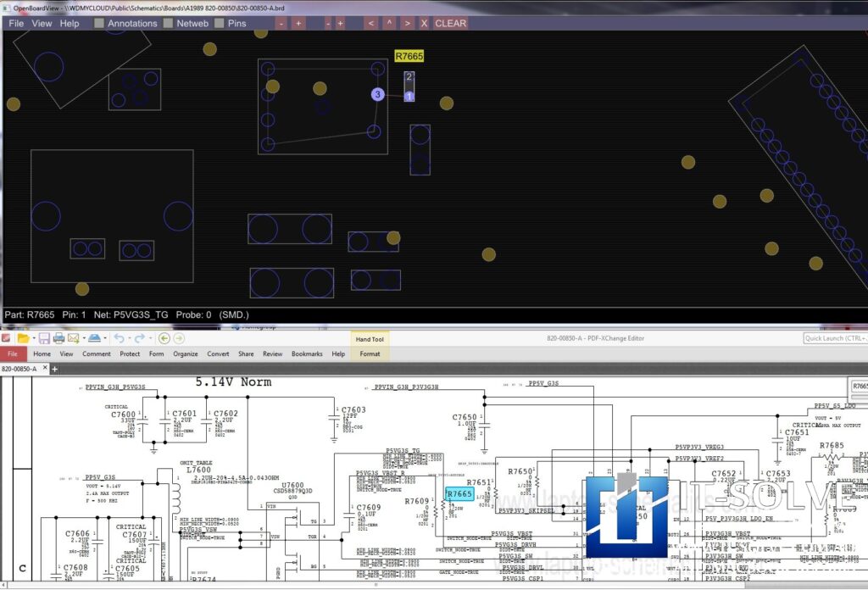The width and height of the screenshot is (868, 590).
Task: Click the schematic label "L7600"
Action: [198, 470]
